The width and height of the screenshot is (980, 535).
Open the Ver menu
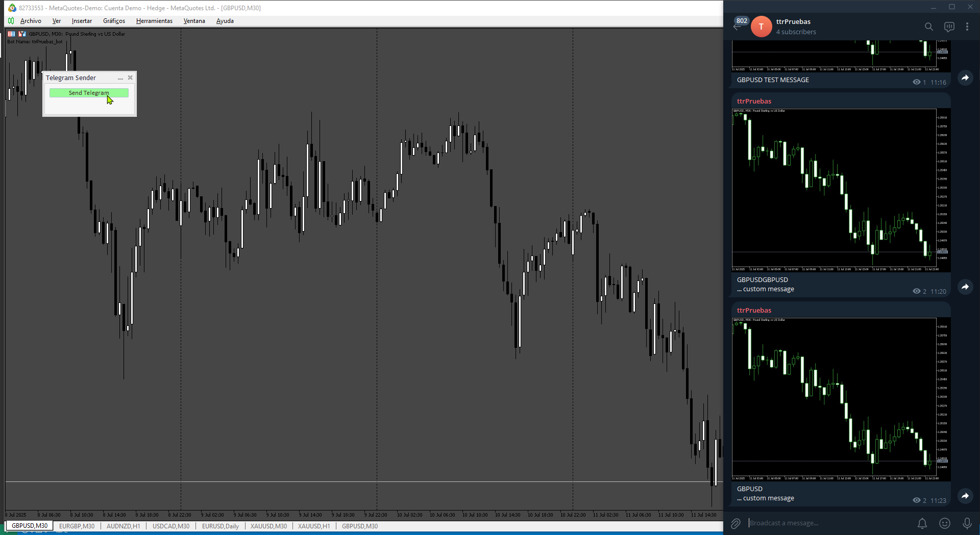click(x=57, y=21)
